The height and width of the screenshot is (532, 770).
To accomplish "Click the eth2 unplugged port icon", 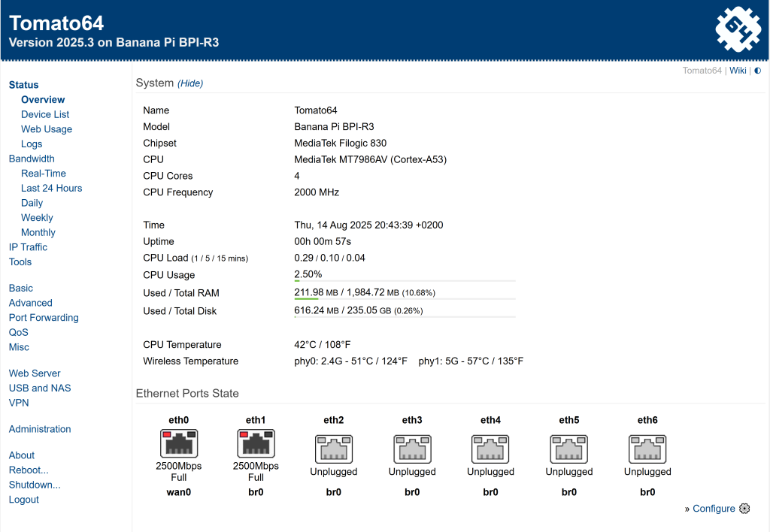I will coord(334,449).
